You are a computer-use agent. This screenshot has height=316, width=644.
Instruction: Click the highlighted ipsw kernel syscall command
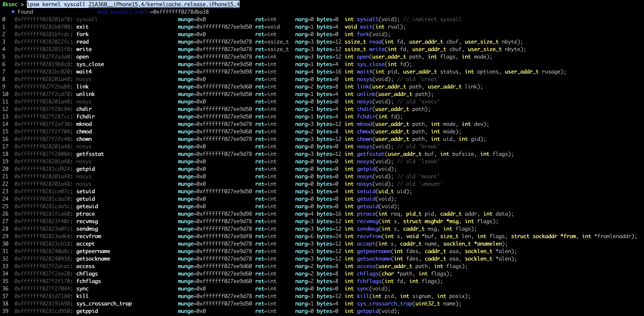57,4
